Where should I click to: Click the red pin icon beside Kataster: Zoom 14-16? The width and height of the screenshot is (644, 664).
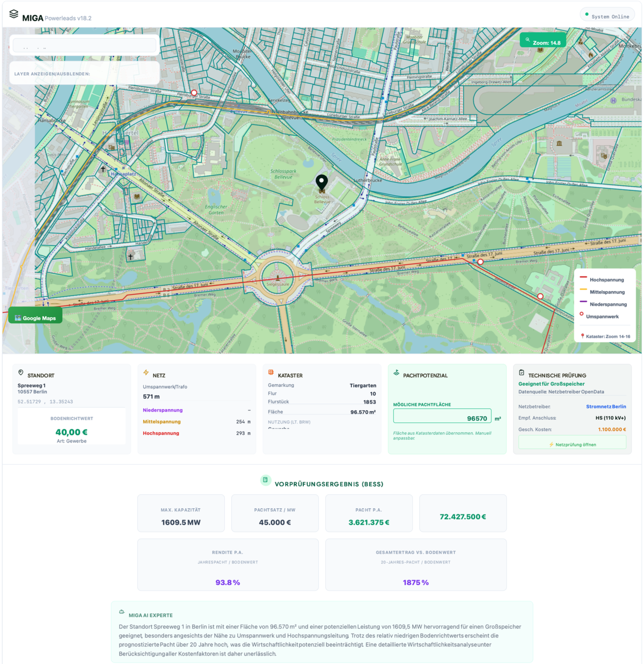[582, 336]
